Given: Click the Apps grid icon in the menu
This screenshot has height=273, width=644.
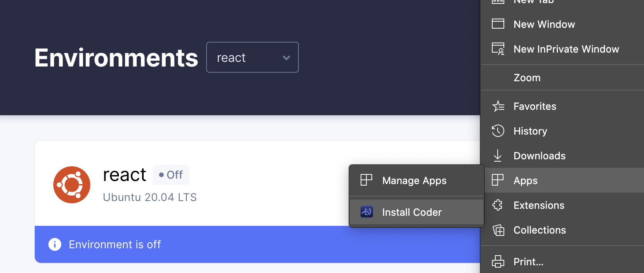Looking at the screenshot, I should tap(498, 180).
